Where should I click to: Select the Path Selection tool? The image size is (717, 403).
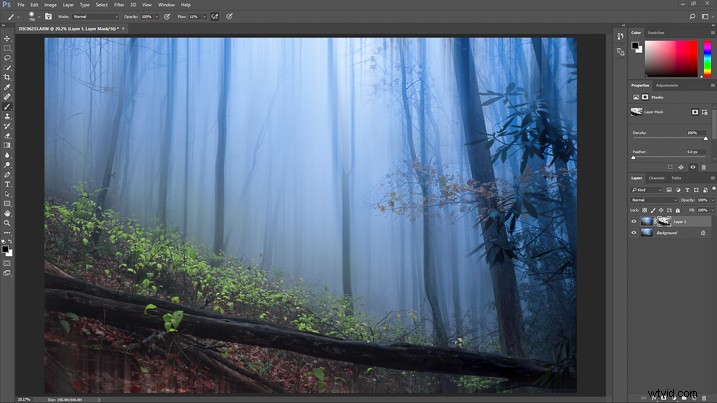(x=7, y=194)
